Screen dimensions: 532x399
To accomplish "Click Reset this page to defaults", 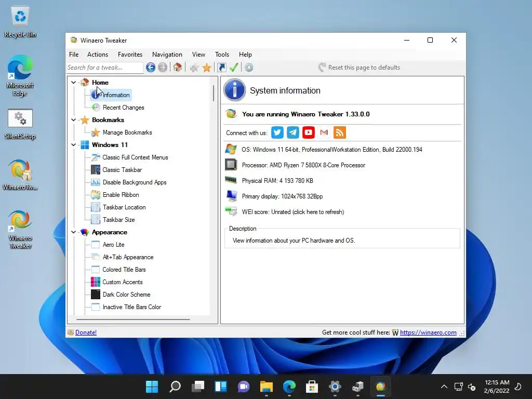I will 360,68.
